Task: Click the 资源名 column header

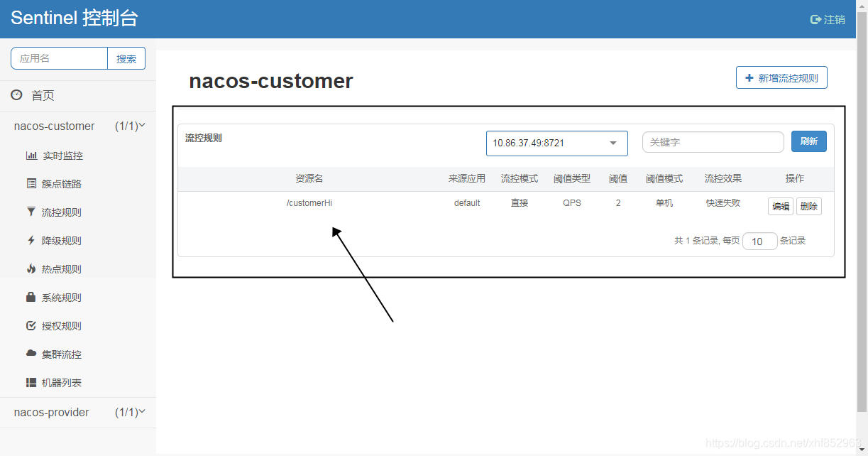Action: 309,179
